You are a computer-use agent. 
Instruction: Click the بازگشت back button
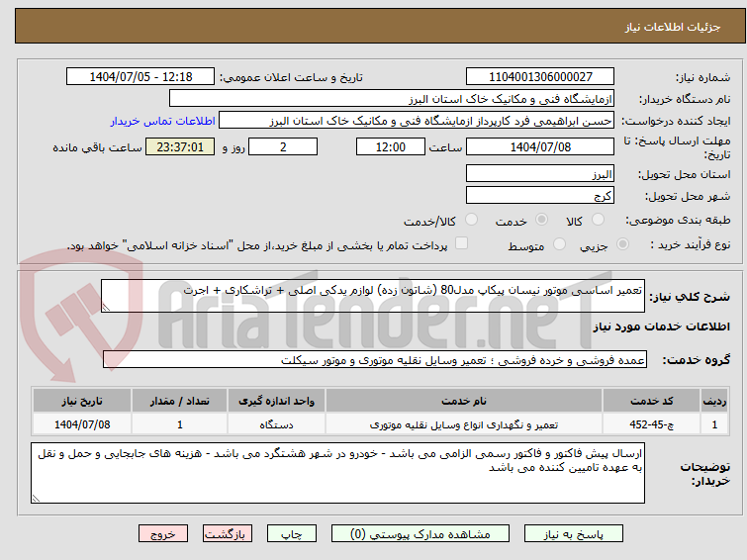pyautogui.click(x=228, y=534)
